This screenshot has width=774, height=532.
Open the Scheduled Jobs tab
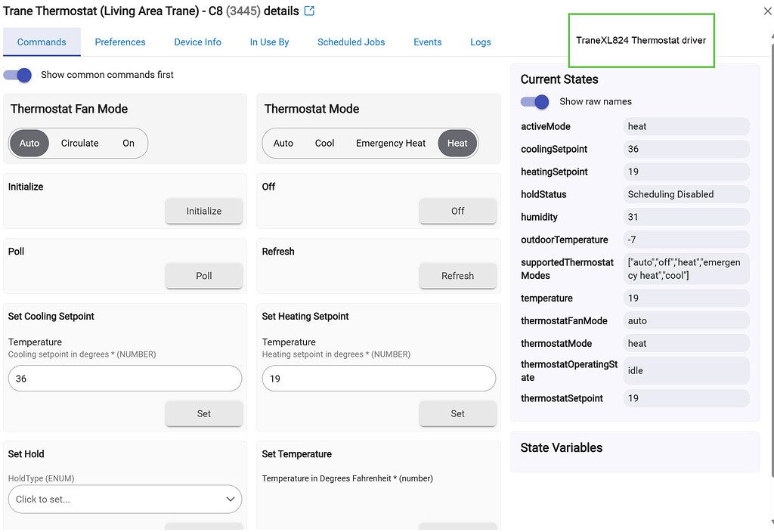point(351,42)
